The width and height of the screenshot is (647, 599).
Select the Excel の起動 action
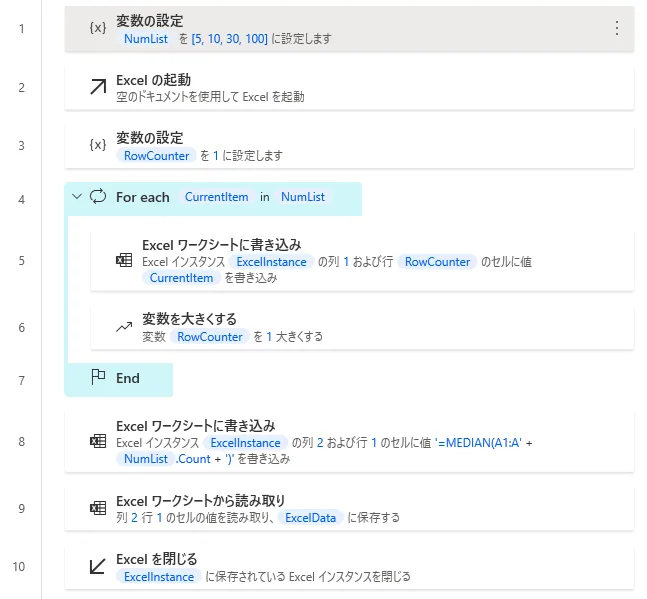click(350, 88)
